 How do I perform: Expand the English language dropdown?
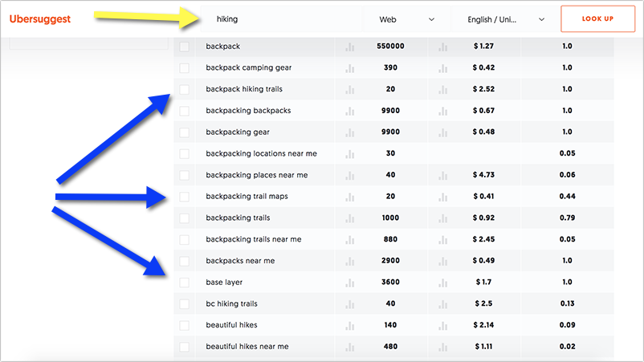click(506, 18)
